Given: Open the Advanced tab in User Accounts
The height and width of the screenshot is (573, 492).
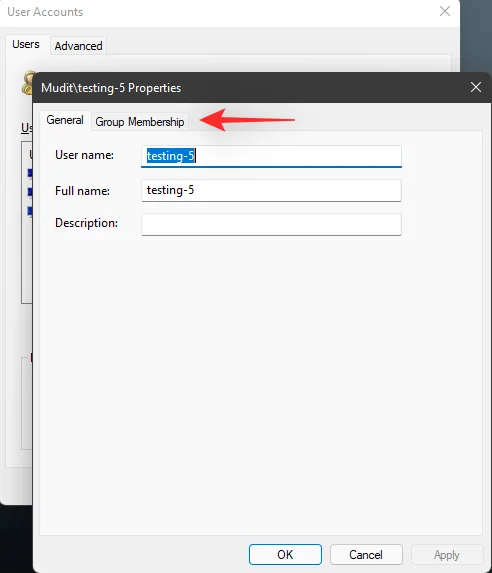Looking at the screenshot, I should coord(78,46).
